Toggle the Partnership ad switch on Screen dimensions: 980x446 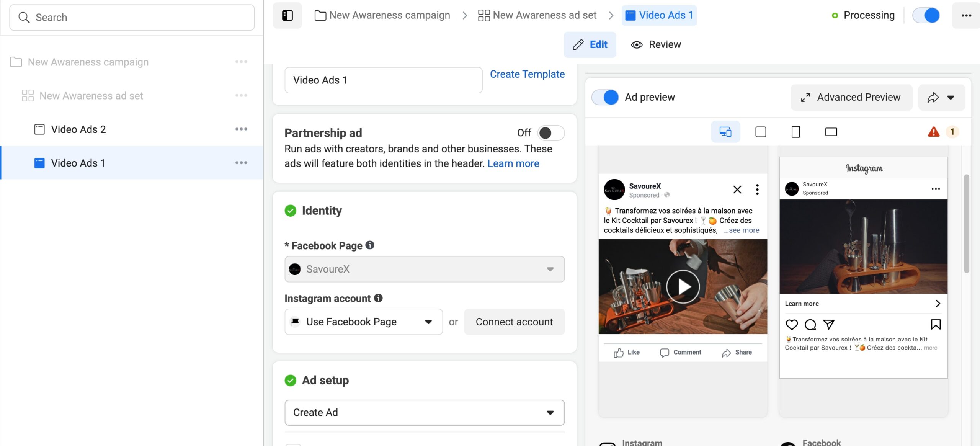coord(550,133)
